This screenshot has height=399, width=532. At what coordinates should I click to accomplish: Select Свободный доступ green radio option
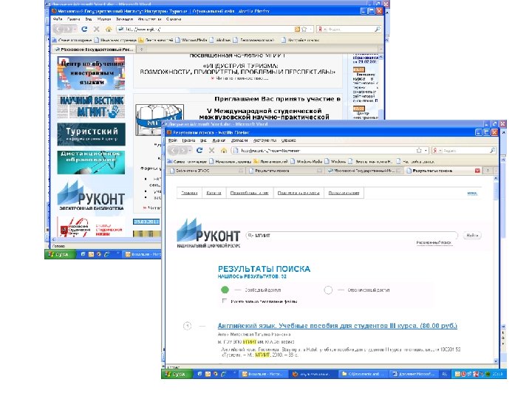(x=225, y=290)
